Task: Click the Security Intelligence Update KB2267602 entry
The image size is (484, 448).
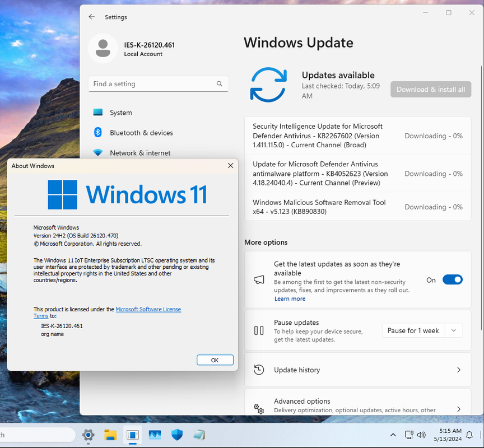Action: (x=357, y=136)
